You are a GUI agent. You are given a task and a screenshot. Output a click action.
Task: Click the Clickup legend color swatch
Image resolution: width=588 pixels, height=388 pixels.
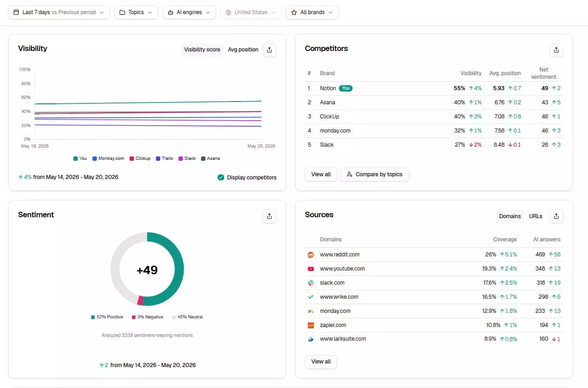(132, 158)
